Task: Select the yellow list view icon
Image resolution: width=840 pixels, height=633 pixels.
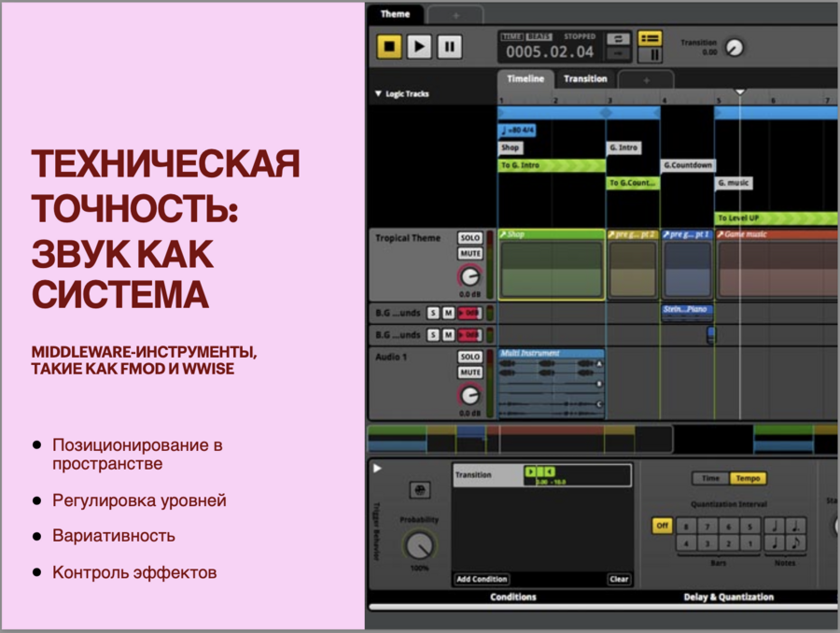Action: 650,38
